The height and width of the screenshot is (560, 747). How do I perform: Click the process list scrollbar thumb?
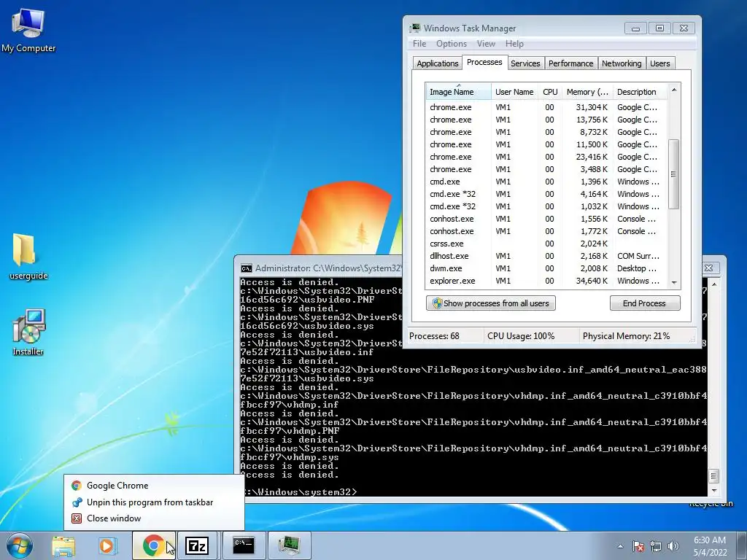click(673, 174)
